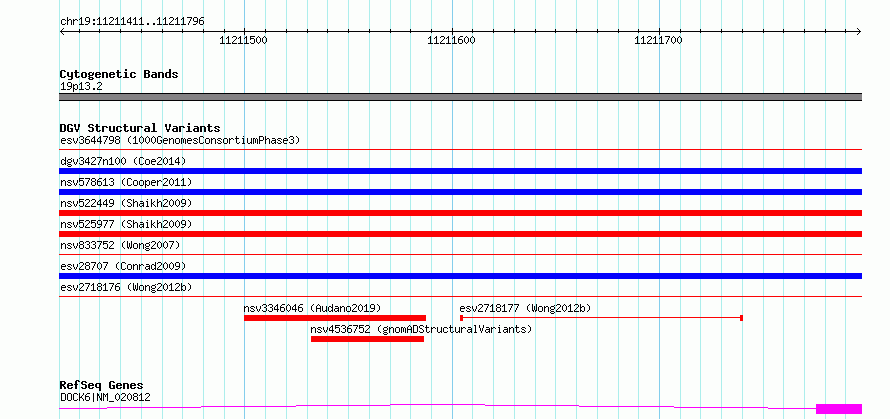Open variant label esv28707 (Conrad2009)

coord(123,266)
